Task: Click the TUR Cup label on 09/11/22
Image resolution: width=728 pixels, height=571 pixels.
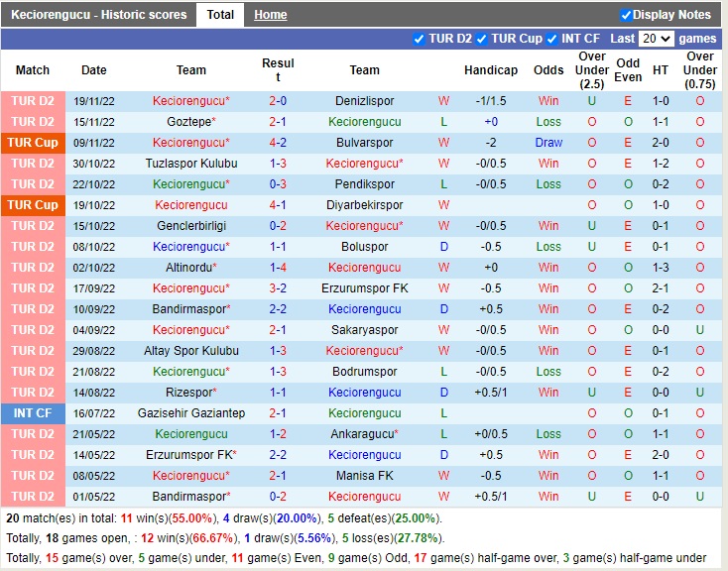Action: (33, 143)
